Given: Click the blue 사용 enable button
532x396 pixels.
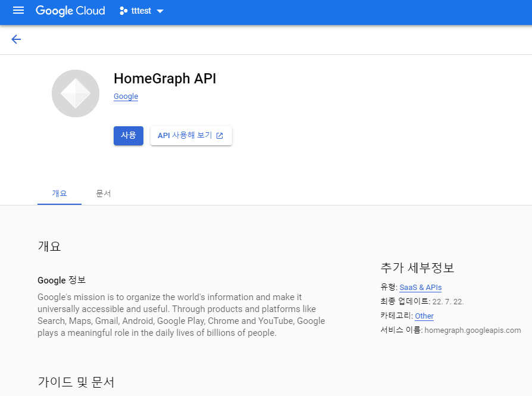Looking at the screenshot, I should click(x=129, y=136).
